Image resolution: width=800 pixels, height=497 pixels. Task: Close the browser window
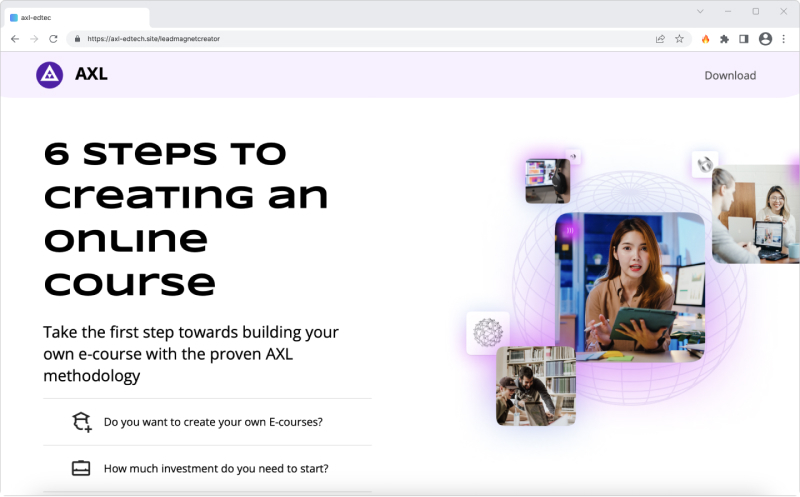(x=784, y=11)
